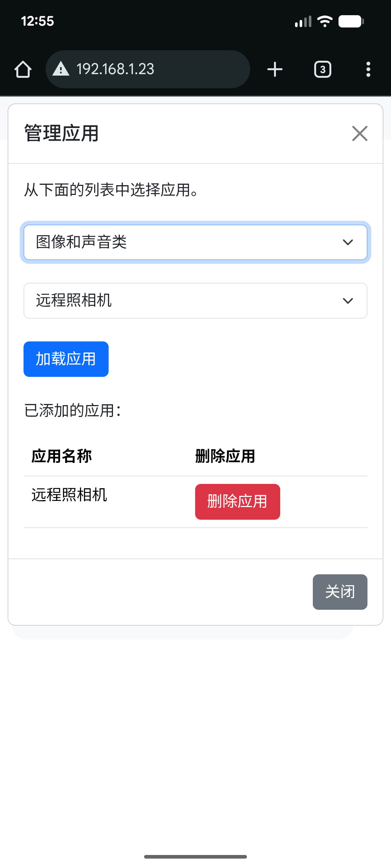Tap the 删除应用 column header
391x868 pixels.
[225, 456]
